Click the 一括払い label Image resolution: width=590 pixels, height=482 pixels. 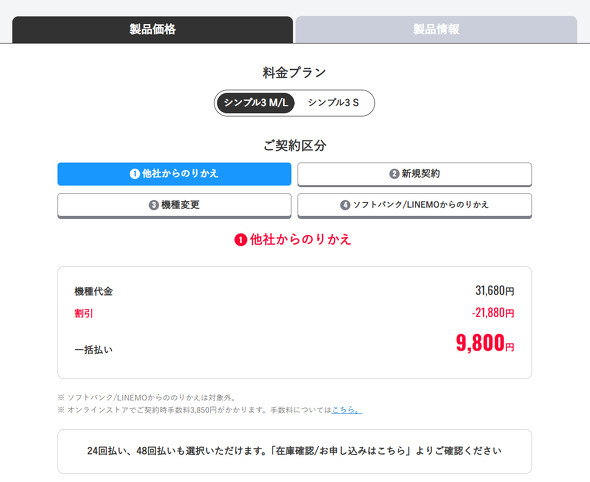click(94, 350)
